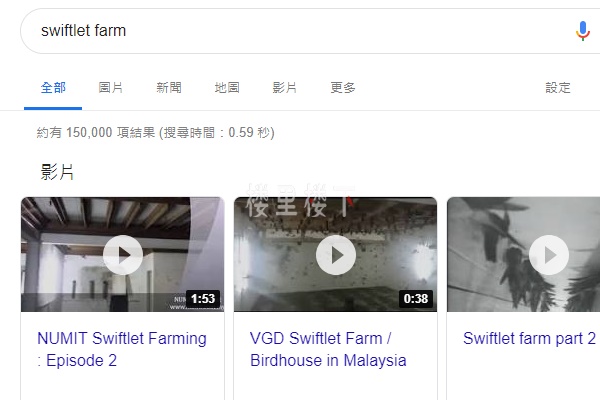
Task: Open 設定 settings menu
Action: (558, 88)
